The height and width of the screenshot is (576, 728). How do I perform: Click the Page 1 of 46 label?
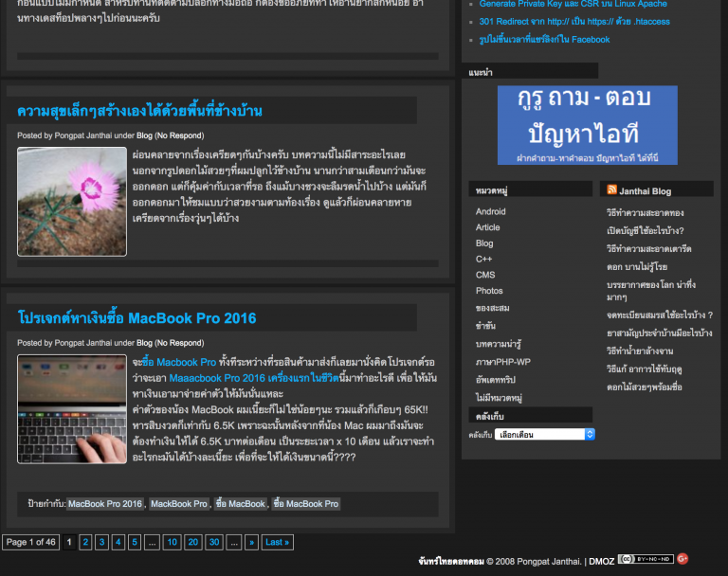coord(30,542)
